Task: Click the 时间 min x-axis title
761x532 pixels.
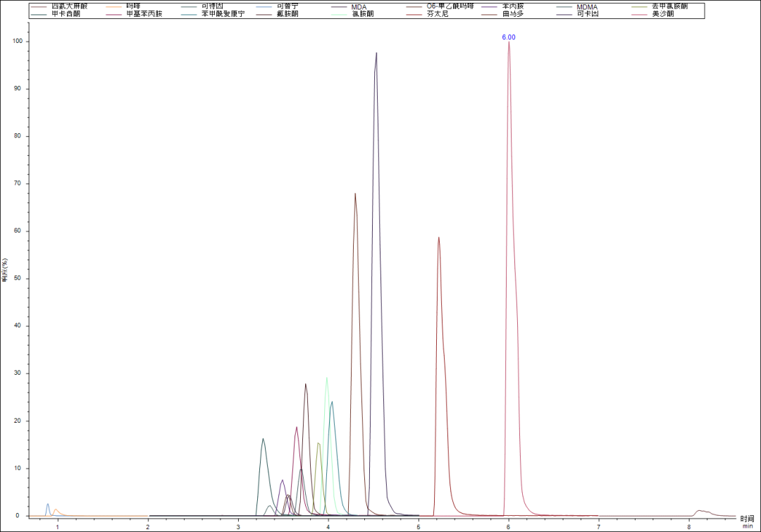Action: 748,522
